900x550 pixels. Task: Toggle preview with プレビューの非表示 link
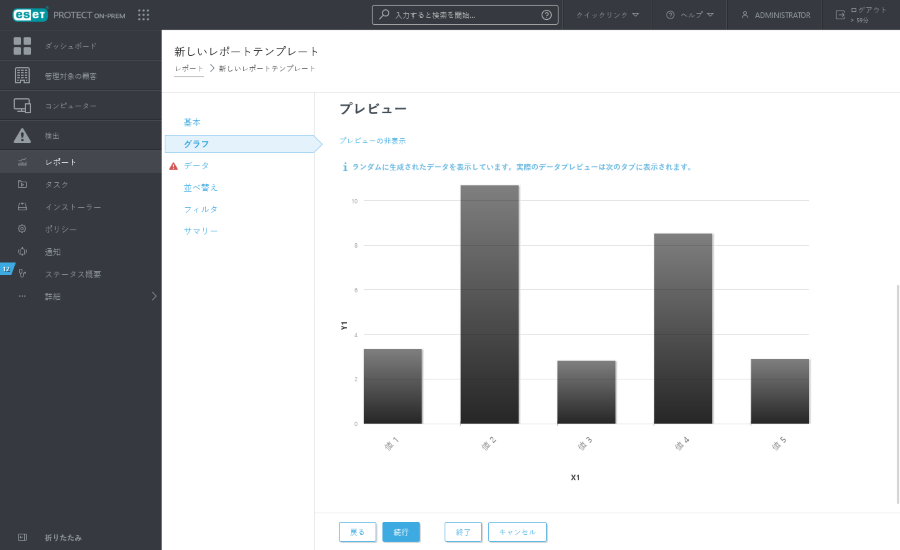(372, 141)
